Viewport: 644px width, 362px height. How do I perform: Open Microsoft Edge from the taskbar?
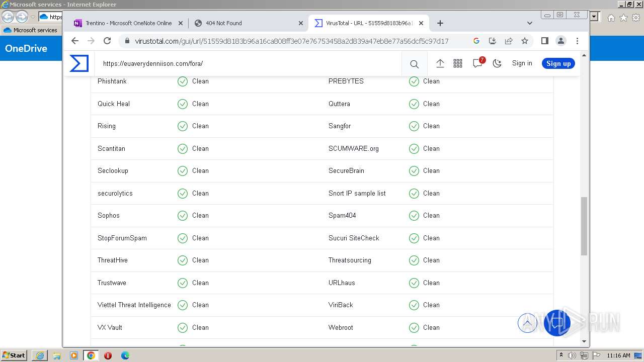click(x=125, y=355)
